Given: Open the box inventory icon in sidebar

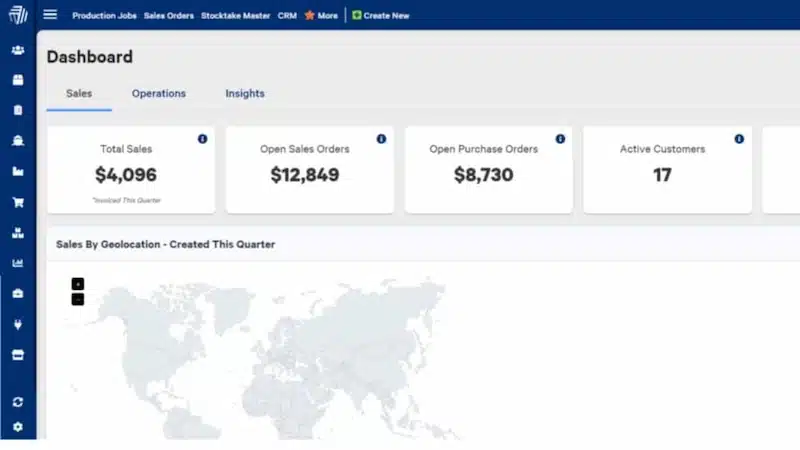Looking at the screenshot, I should (x=18, y=80).
